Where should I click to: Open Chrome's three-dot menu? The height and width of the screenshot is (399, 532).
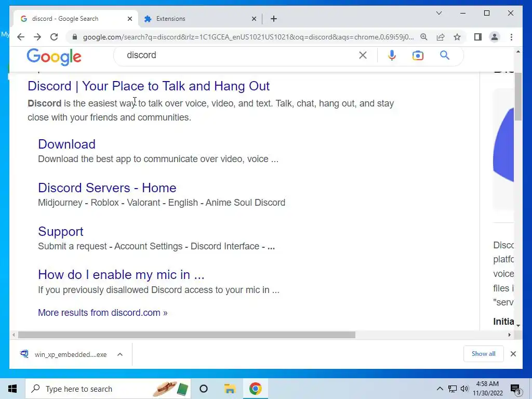(x=511, y=37)
